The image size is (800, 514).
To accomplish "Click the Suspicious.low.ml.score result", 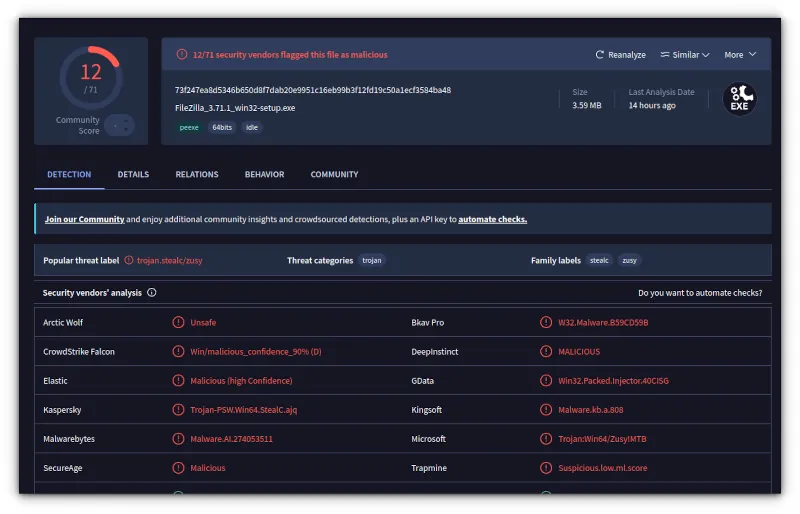I will [x=603, y=468].
